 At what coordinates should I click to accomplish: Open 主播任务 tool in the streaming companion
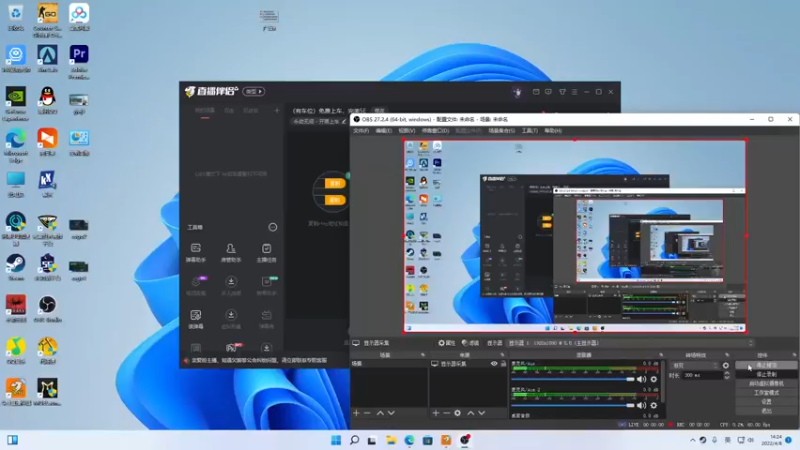point(266,253)
